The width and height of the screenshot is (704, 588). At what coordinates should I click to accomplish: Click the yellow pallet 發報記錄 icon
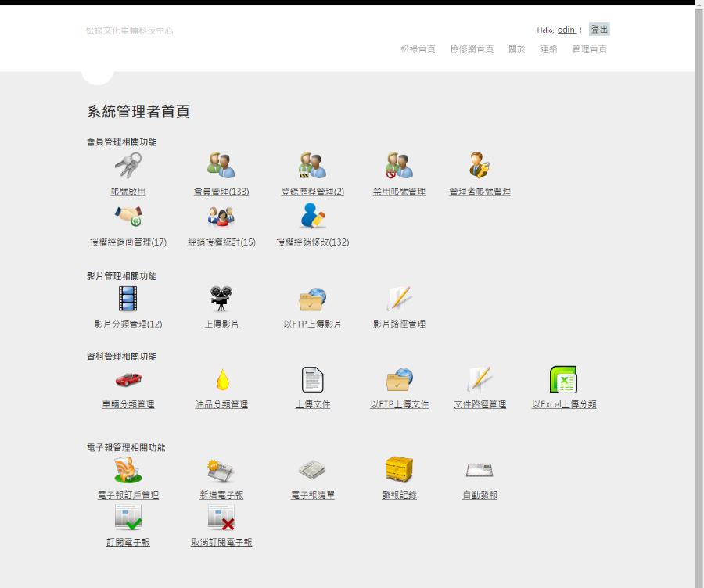tap(399, 470)
